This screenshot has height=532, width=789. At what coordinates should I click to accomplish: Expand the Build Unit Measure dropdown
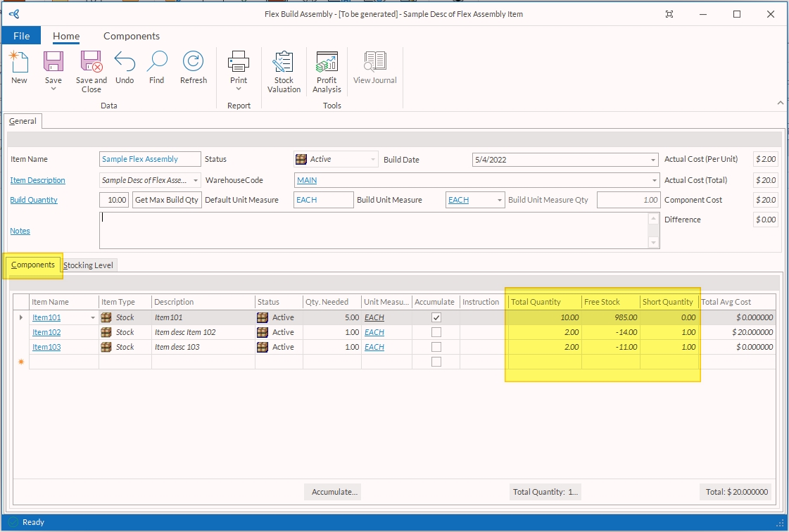click(x=500, y=201)
